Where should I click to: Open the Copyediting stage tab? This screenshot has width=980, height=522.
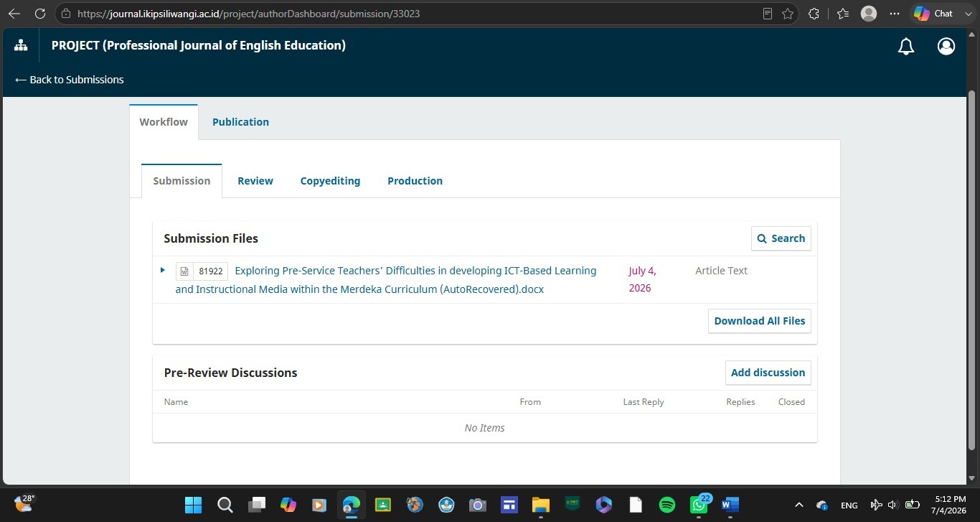click(330, 181)
